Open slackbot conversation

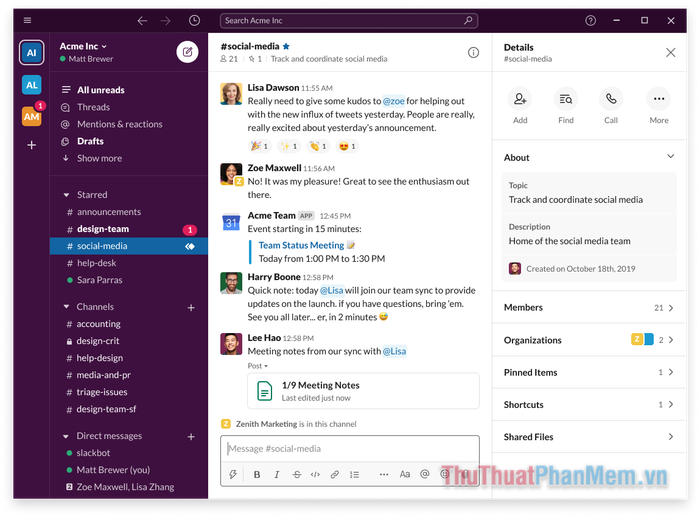(x=92, y=453)
